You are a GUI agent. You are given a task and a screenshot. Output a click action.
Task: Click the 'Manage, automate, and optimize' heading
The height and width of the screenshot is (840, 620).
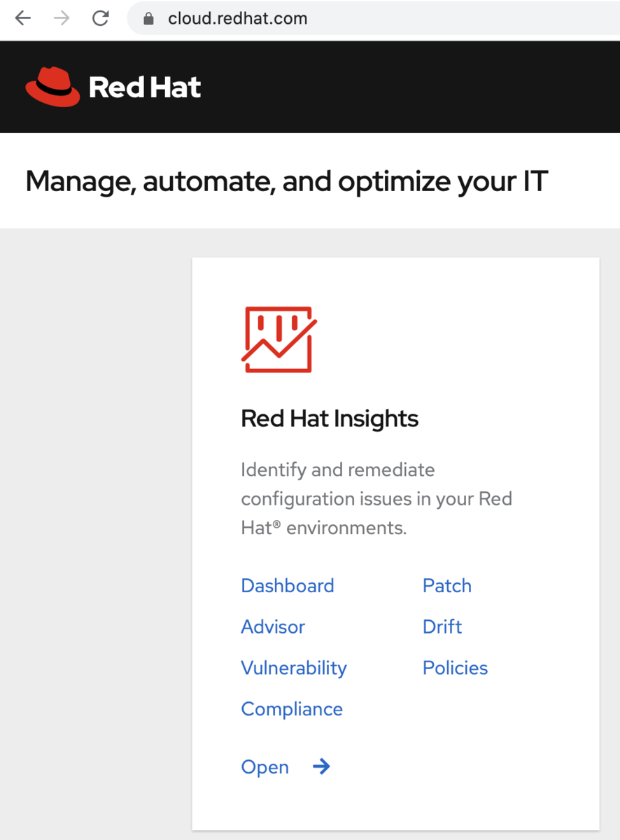tap(286, 181)
